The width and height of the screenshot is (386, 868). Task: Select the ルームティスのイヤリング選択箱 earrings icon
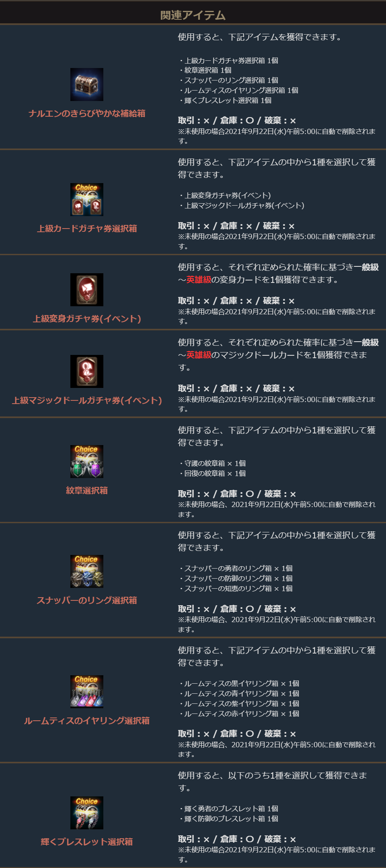coord(87,692)
